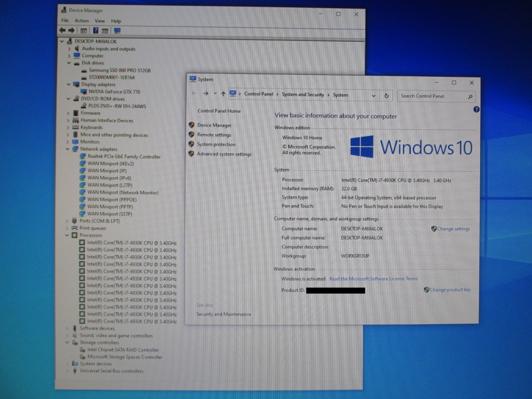Open the address bar history dropdown
Image resolution: width=532 pixels, height=399 pixels.
point(374,96)
